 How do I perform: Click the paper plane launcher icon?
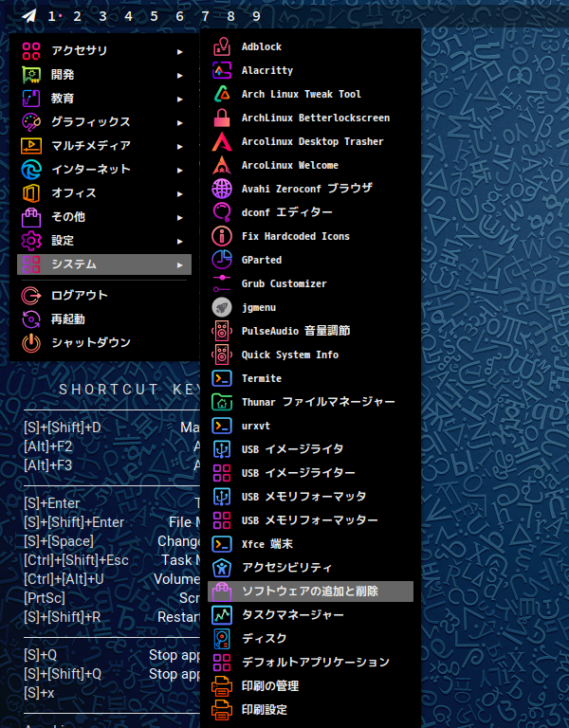click(28, 16)
